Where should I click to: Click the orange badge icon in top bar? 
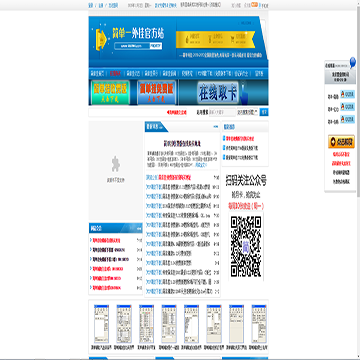tap(255, 5)
